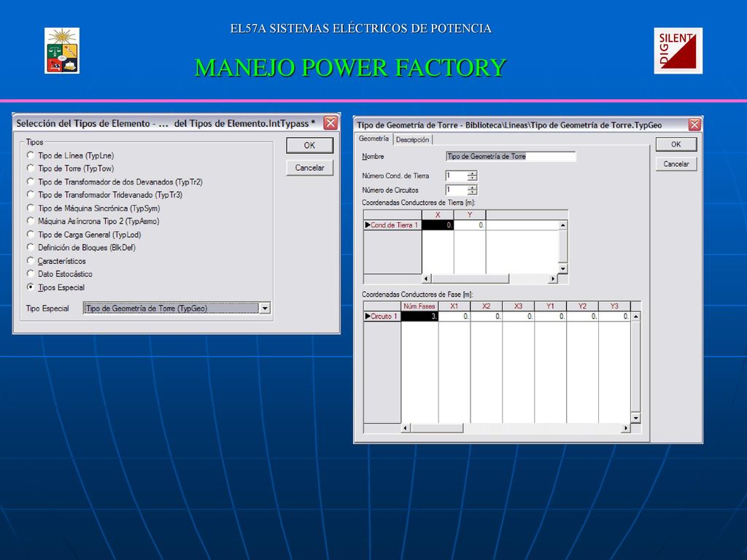747x560 pixels.
Task: Increase Número Cond. de Tierra value
Action: point(472,174)
